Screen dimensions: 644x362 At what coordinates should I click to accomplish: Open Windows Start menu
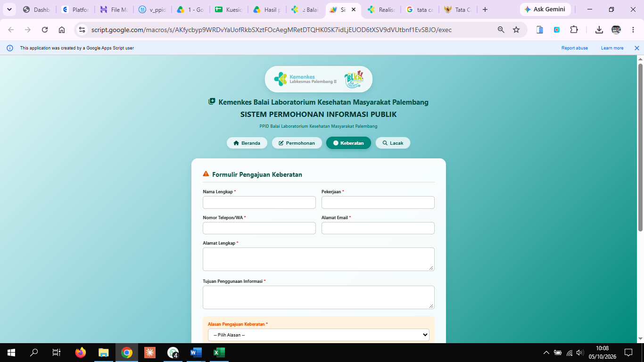(11, 352)
